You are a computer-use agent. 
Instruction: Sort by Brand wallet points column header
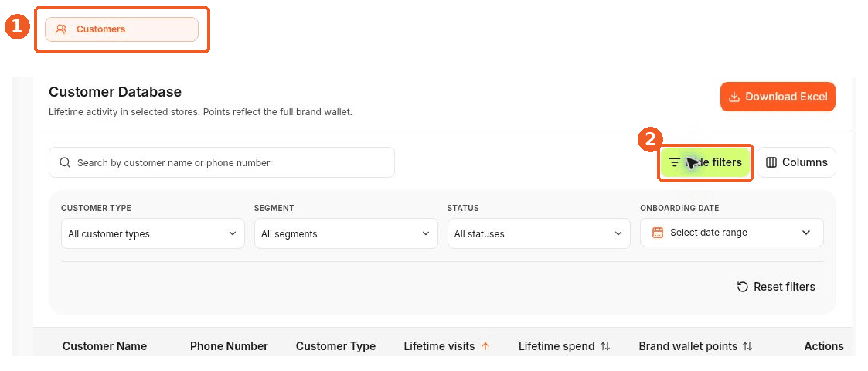[688, 346]
